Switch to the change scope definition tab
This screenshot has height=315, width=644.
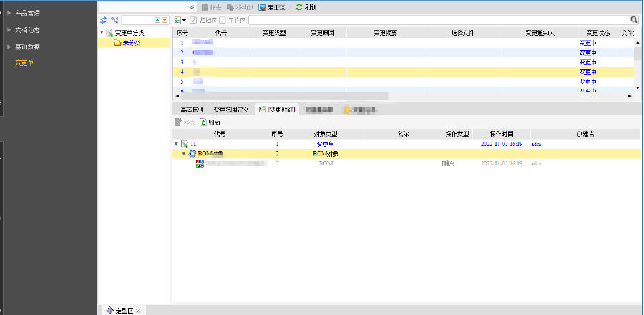click(x=231, y=110)
